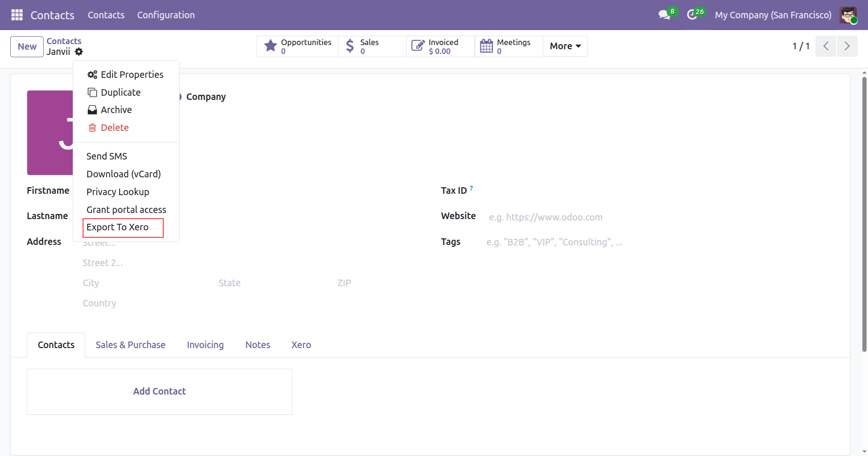Click the vertical page scrollbar
The image size is (868, 456).
(x=864, y=214)
